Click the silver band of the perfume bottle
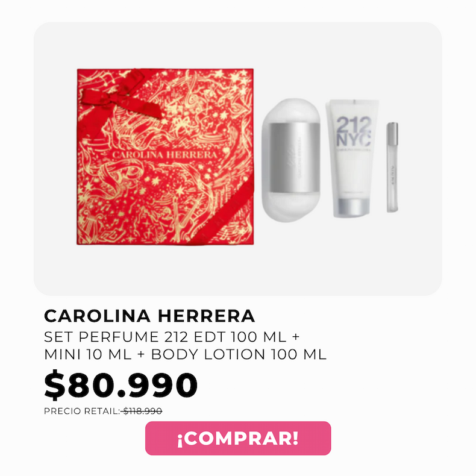This screenshot has height=476, width=476. pyautogui.click(x=295, y=157)
